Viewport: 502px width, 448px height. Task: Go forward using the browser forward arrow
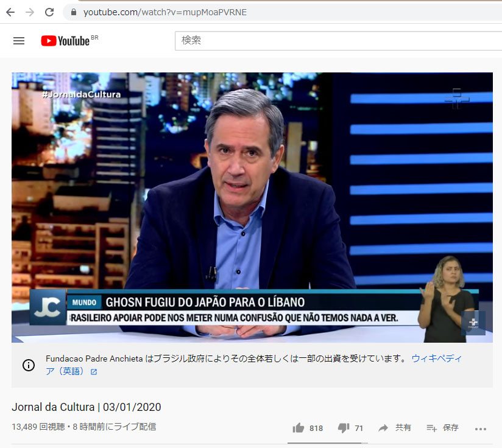(30, 12)
